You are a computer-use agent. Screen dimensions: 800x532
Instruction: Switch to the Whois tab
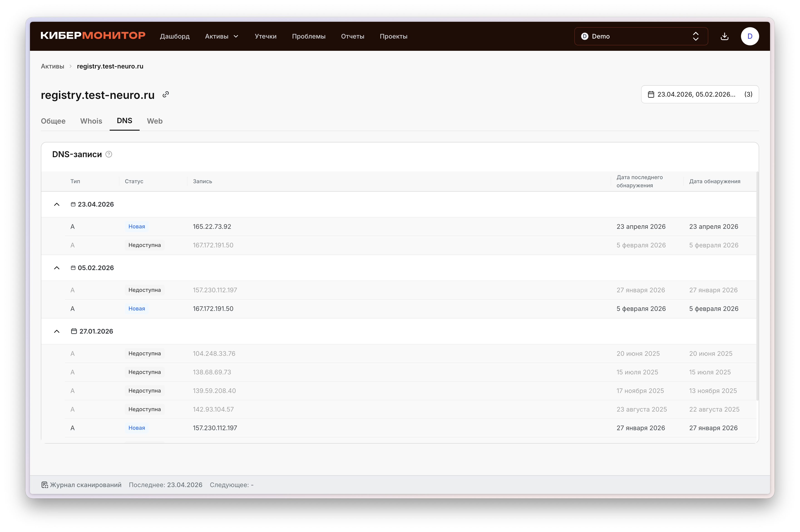point(91,121)
